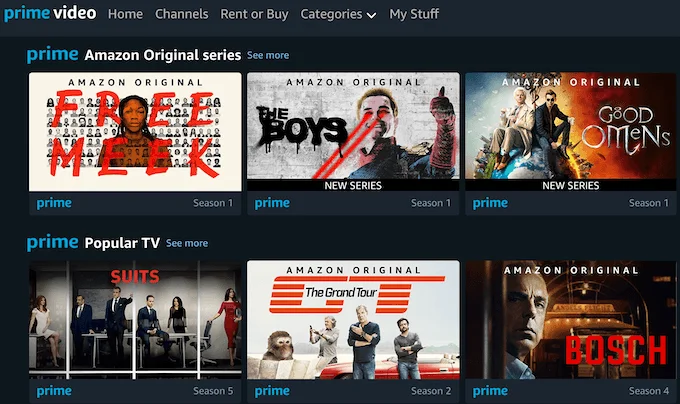
Task: Click the prime video logo
Action: (50, 13)
